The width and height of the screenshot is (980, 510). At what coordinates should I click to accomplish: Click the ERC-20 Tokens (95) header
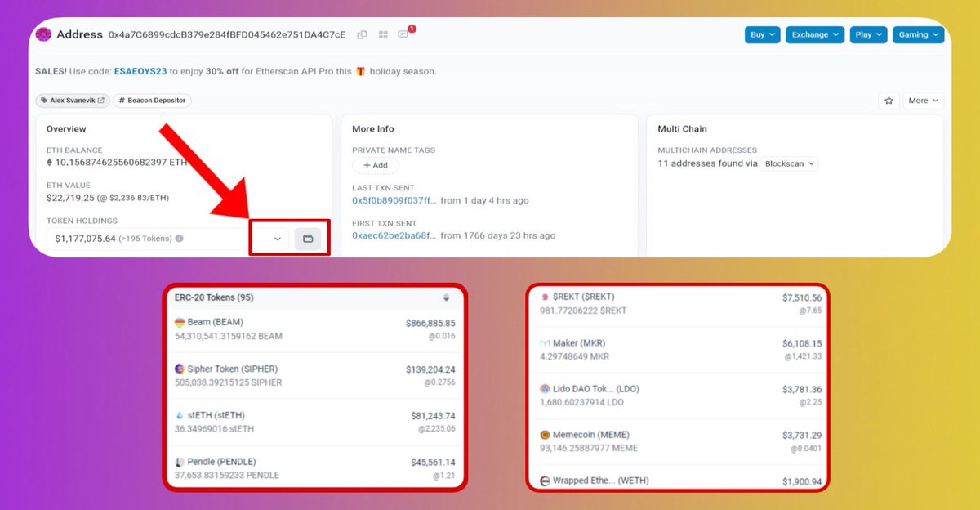(x=214, y=297)
